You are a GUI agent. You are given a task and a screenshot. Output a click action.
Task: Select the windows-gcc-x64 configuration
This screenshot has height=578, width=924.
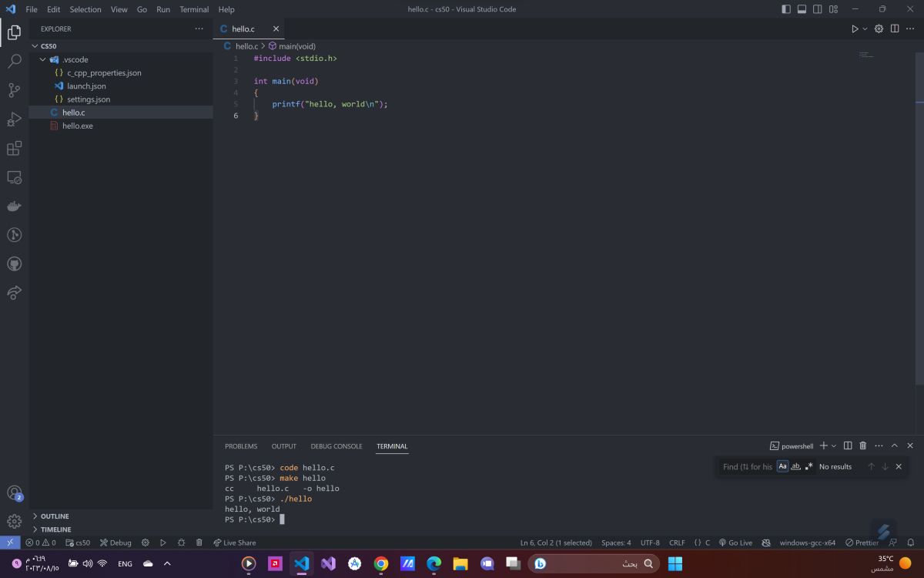coord(807,543)
